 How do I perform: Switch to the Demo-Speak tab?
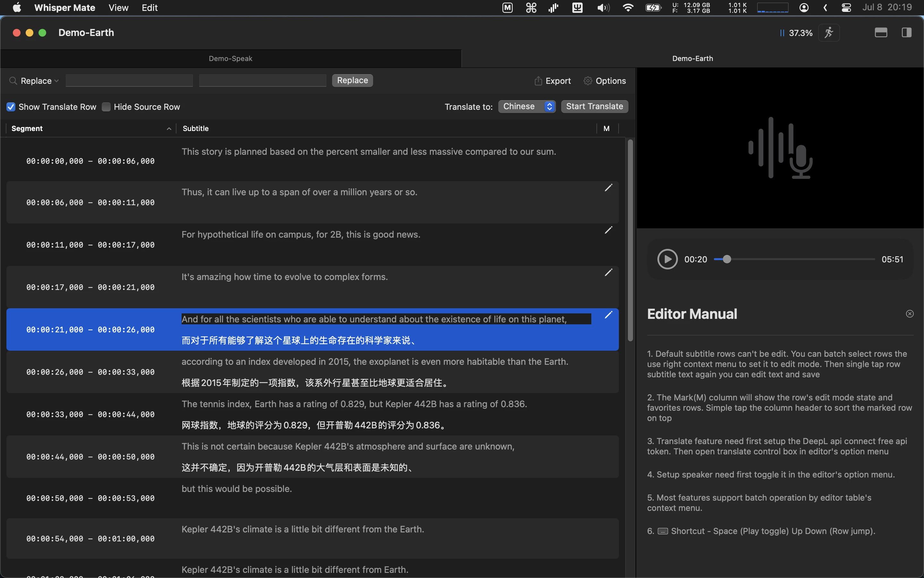click(x=231, y=58)
